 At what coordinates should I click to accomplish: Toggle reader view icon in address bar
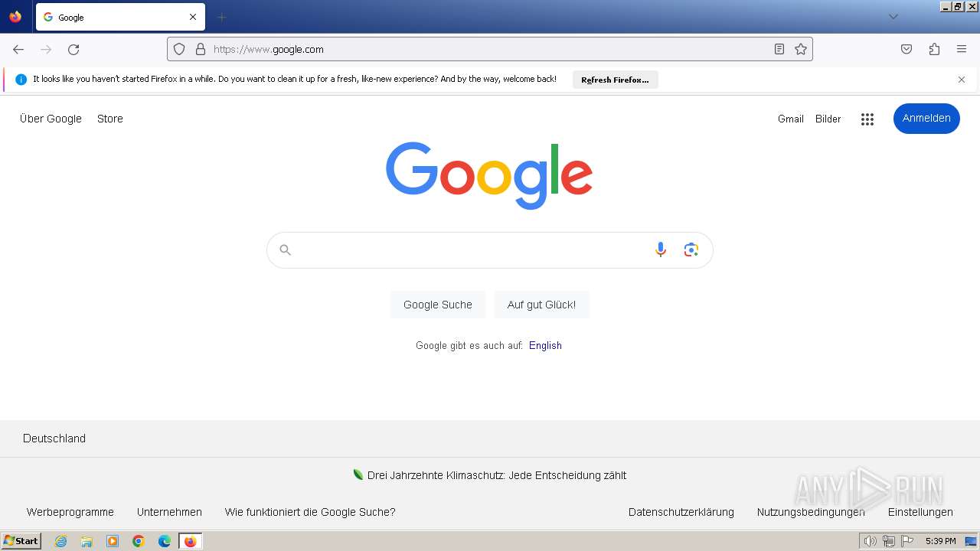tap(779, 49)
